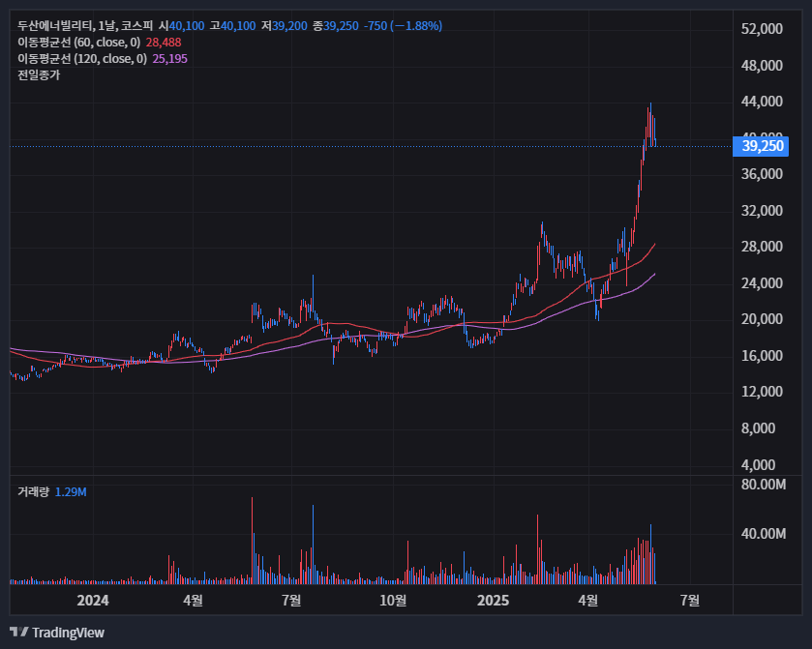
Task: Click the 52,000 price axis label
Action: coord(762,29)
